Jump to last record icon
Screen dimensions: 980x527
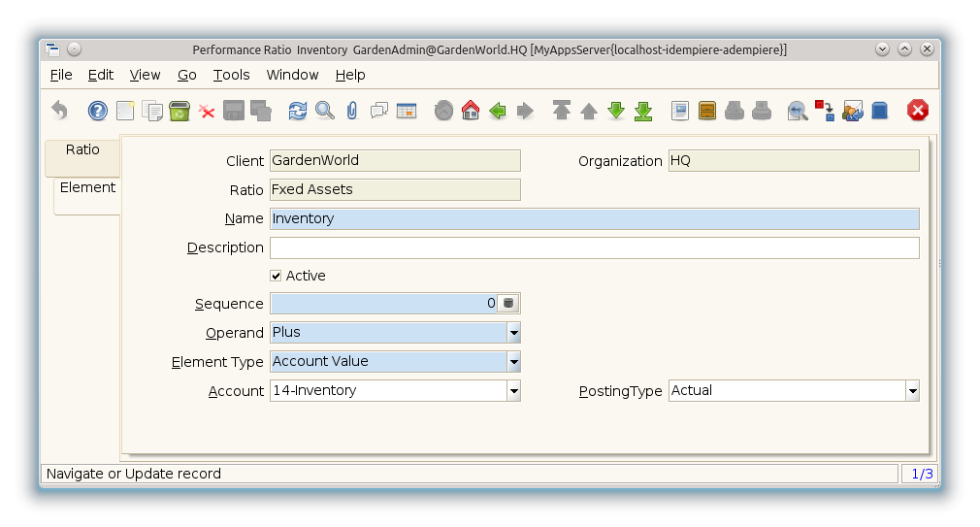click(x=643, y=111)
